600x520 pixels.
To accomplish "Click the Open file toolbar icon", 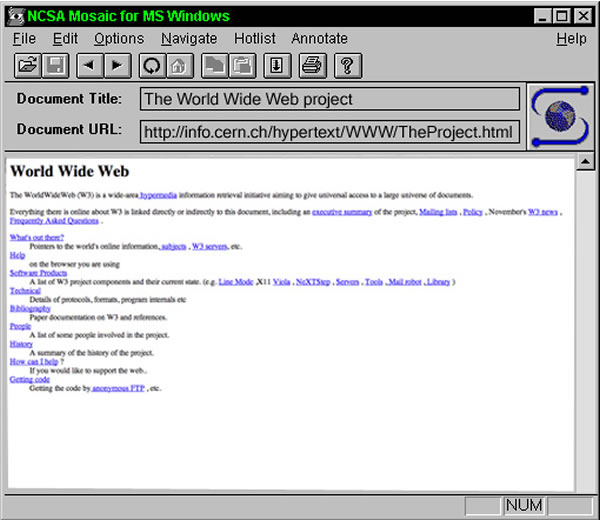I will pyautogui.click(x=27, y=66).
